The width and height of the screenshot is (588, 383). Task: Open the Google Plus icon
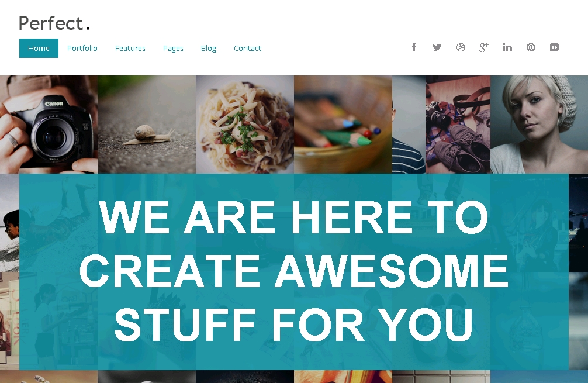coord(484,47)
